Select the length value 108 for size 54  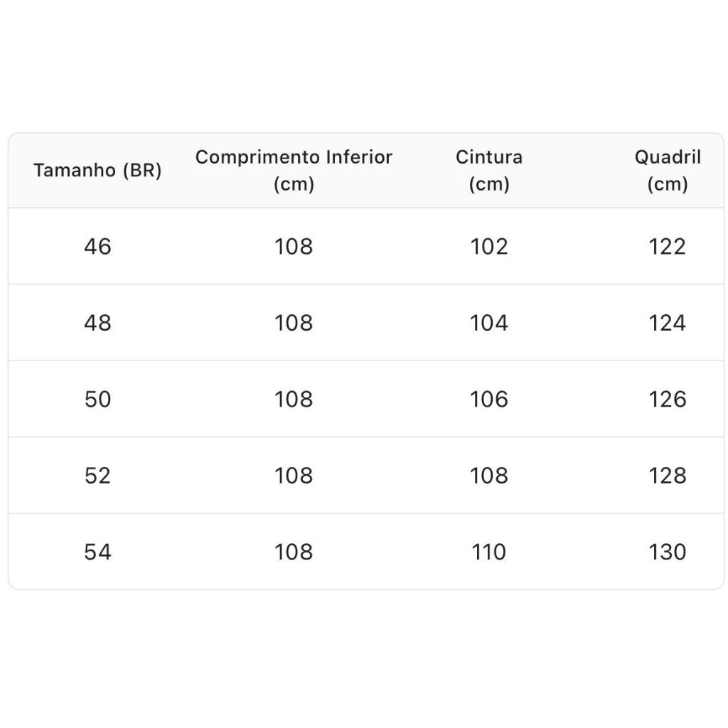294,552
